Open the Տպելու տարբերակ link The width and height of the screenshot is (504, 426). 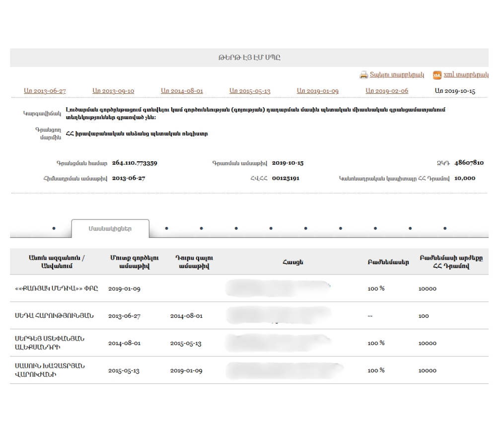pyautogui.click(x=397, y=75)
